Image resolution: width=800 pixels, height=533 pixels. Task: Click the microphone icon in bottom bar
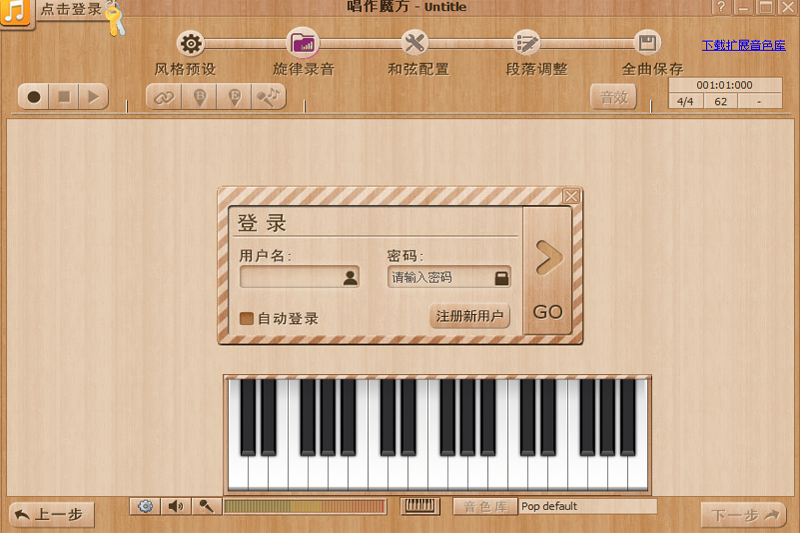[x=204, y=507]
